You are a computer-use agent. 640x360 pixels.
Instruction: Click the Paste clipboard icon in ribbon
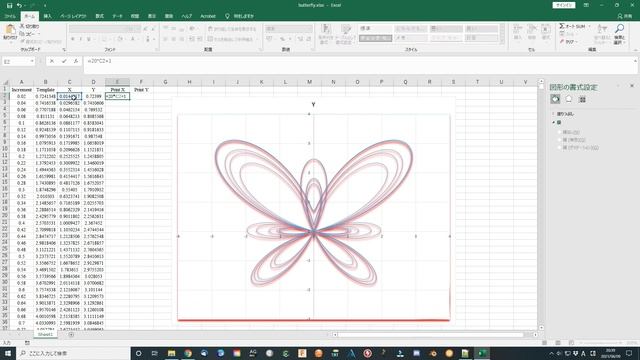click(10, 29)
